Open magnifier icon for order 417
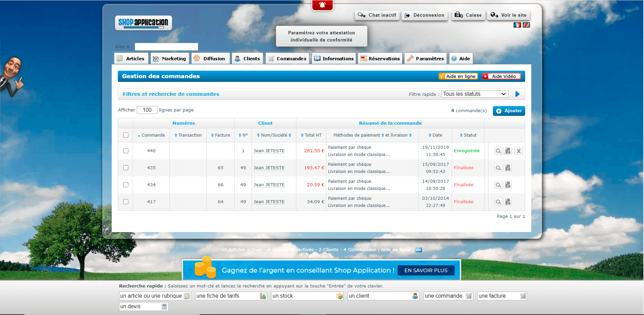Screen dimensions: 644x315 (498, 202)
